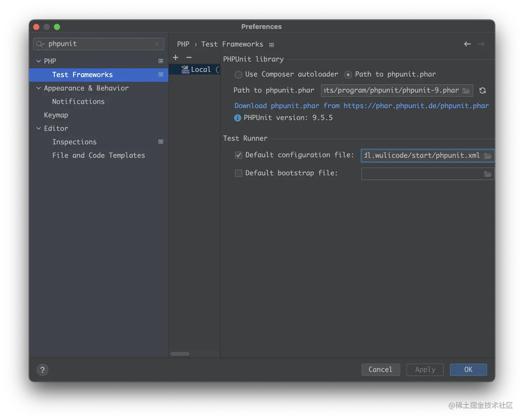Click the project-level icon beside Test Frameworks row
The height and width of the screenshot is (420, 524).
[161, 75]
